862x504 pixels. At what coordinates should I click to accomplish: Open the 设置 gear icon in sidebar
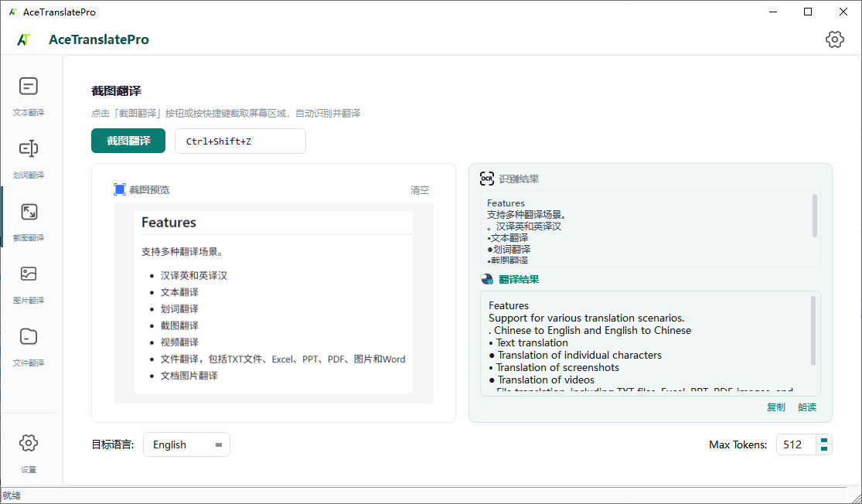pos(29,443)
